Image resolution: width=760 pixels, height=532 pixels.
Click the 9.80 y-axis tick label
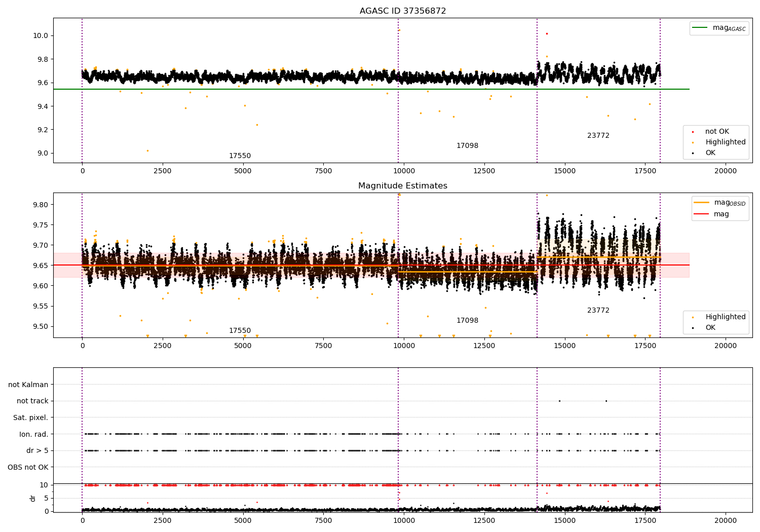point(42,205)
